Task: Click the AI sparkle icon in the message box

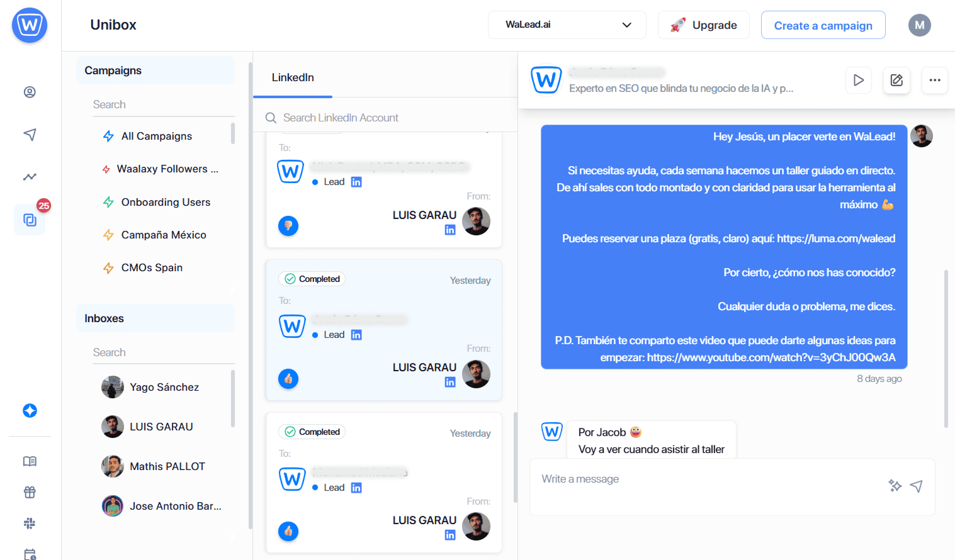Action: pyautogui.click(x=895, y=486)
